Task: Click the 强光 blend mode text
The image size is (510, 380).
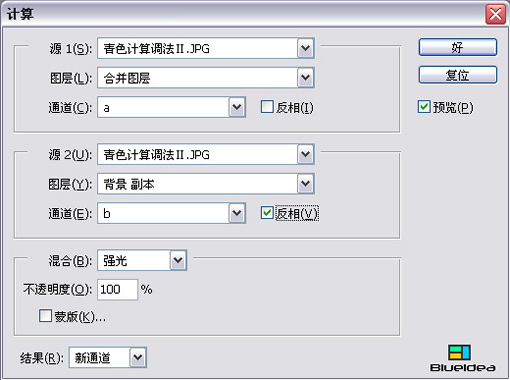Action: pos(115,260)
